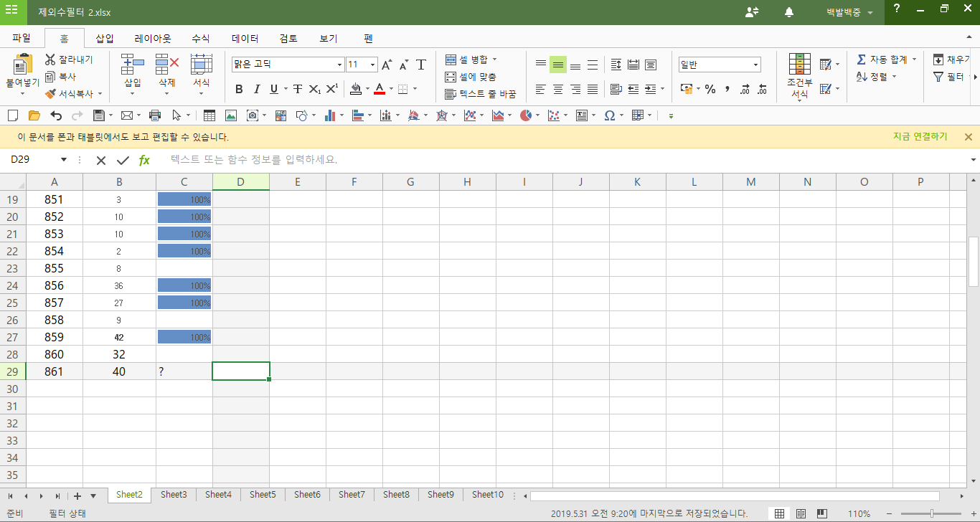Click the Format Painter (서식복사) brush icon
The image size is (980, 522).
50,94
